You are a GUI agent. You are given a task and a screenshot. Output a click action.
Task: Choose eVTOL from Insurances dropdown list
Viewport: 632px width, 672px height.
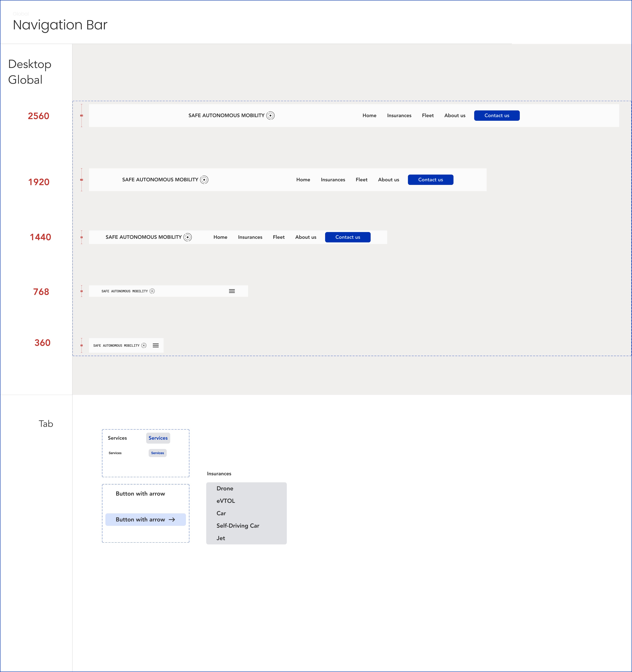coord(226,501)
